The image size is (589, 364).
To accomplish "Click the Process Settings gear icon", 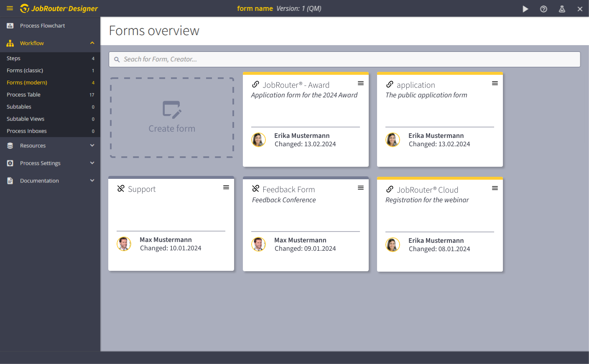I will tap(10, 163).
